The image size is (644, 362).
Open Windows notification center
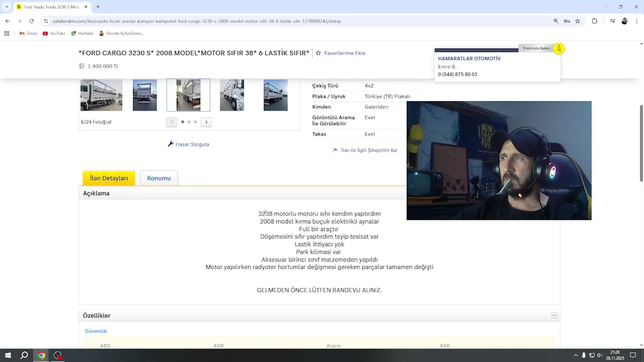click(633, 355)
